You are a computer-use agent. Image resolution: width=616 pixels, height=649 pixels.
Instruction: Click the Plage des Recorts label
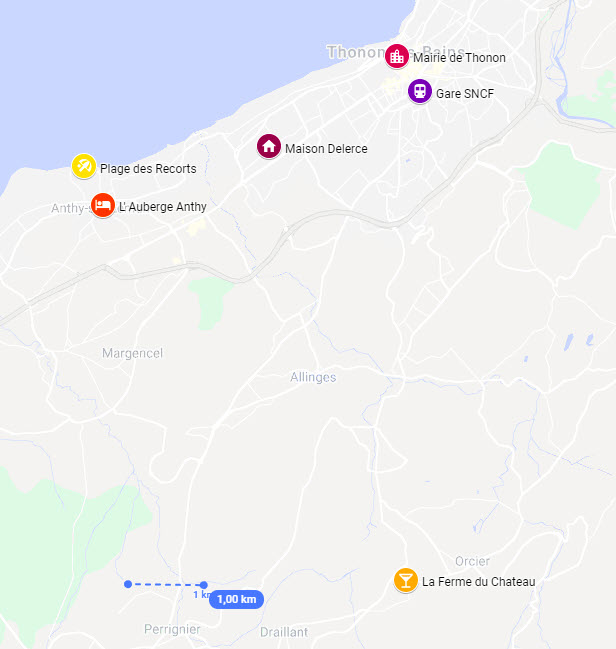148,169
